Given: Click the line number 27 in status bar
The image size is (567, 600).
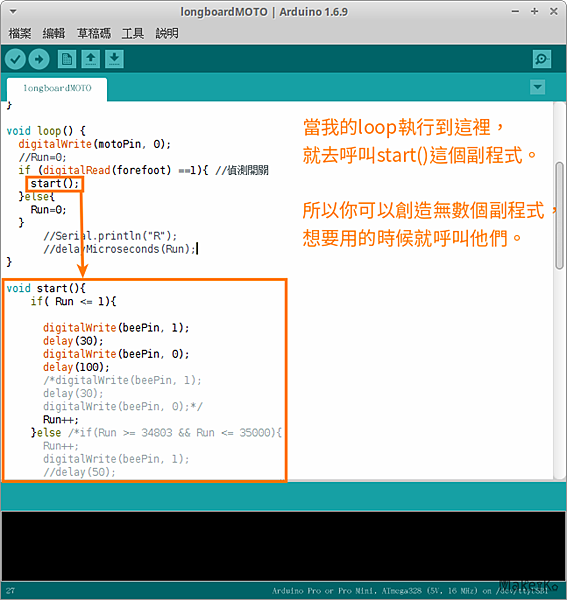Looking at the screenshot, I should point(10,590).
